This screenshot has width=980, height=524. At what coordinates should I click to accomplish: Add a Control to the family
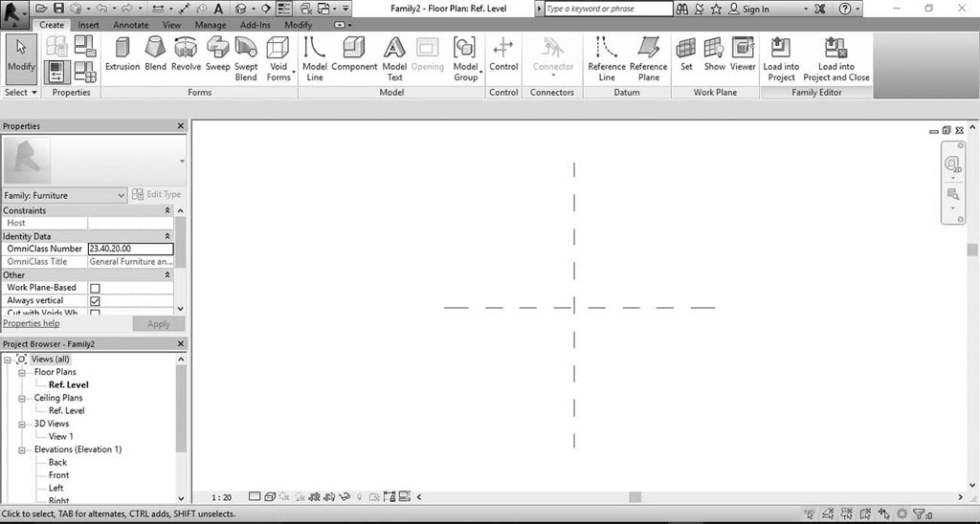(503, 55)
